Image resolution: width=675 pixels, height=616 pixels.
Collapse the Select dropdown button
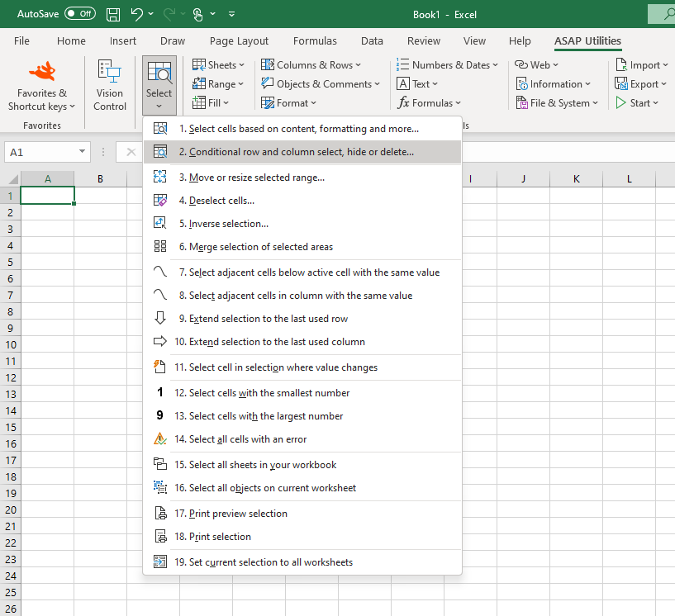tap(159, 85)
